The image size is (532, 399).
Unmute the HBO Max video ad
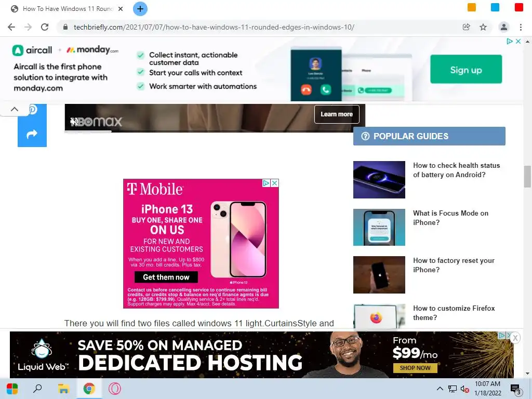click(x=74, y=122)
